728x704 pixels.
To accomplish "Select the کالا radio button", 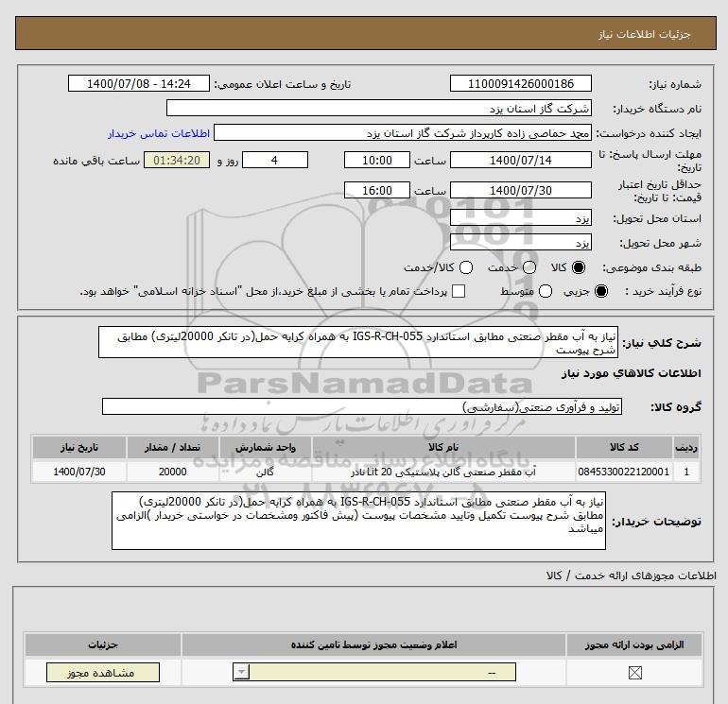I will (579, 267).
